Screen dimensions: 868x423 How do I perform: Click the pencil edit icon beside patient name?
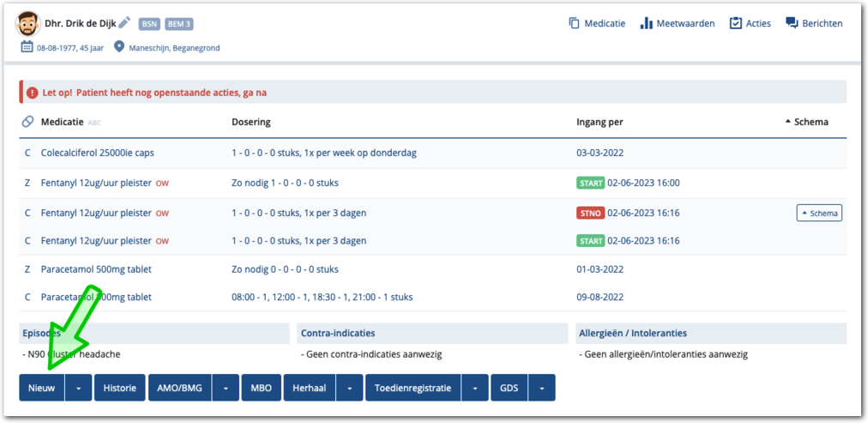tap(124, 23)
